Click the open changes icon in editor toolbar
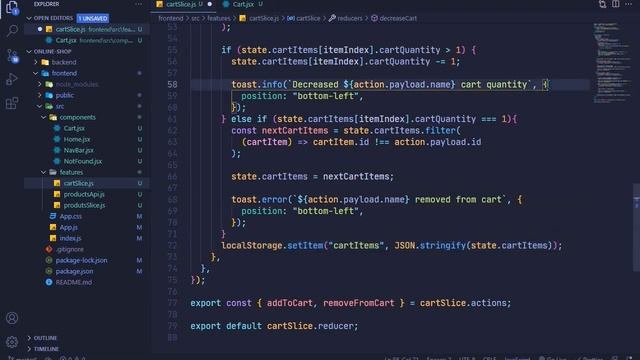Screen dimensions: 640x360 pyautogui.click(x=602, y=4)
